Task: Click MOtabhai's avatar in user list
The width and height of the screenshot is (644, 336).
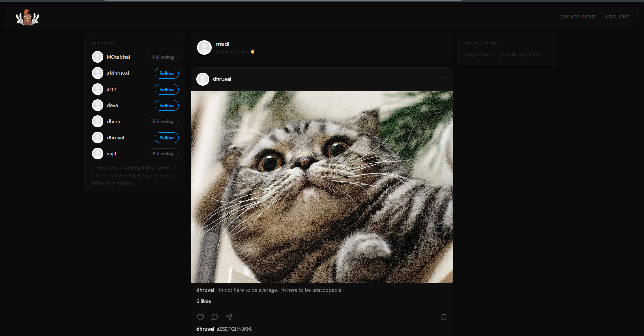Action: pos(98,57)
